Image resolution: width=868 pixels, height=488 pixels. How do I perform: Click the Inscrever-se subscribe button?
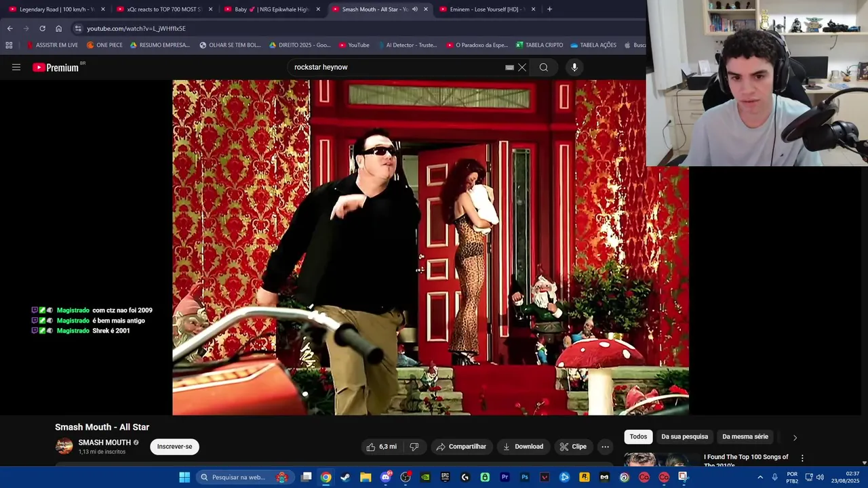tap(175, 447)
